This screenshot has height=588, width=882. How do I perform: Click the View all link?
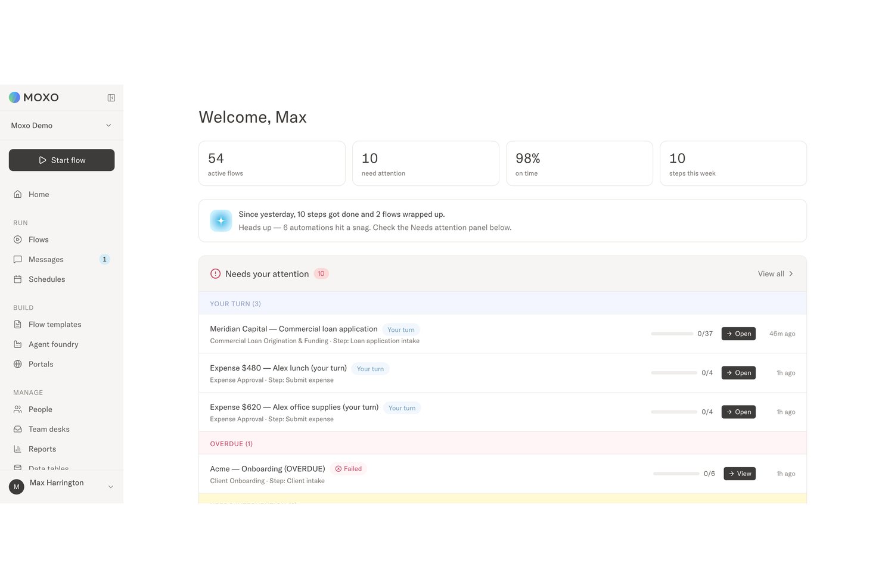[775, 274]
